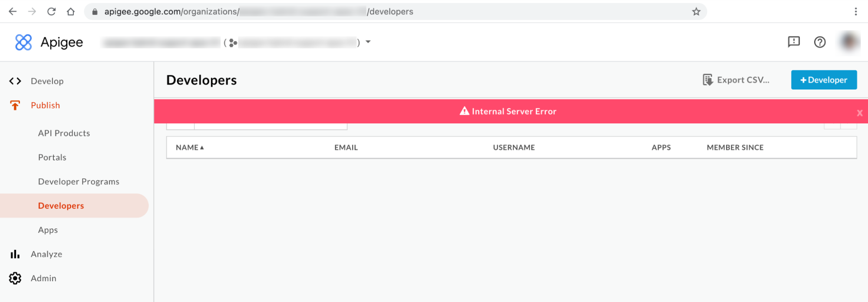Screen dimensions: 868x302
Task: Click the Apigee logo icon
Action: click(x=23, y=42)
